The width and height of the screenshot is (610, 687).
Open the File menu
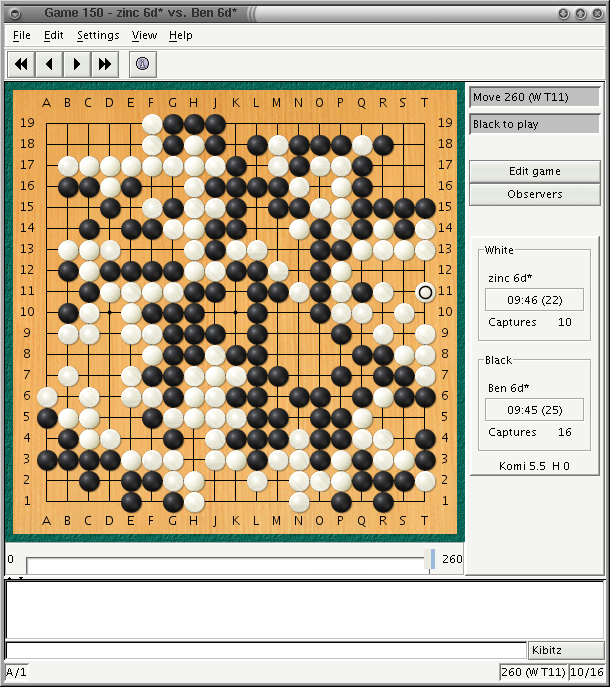[x=21, y=35]
